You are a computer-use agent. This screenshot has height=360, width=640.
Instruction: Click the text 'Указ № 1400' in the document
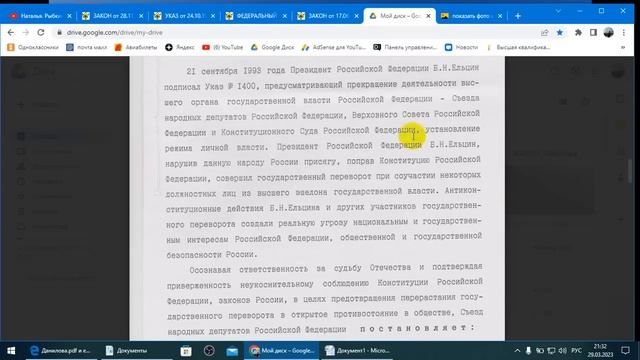pos(230,86)
